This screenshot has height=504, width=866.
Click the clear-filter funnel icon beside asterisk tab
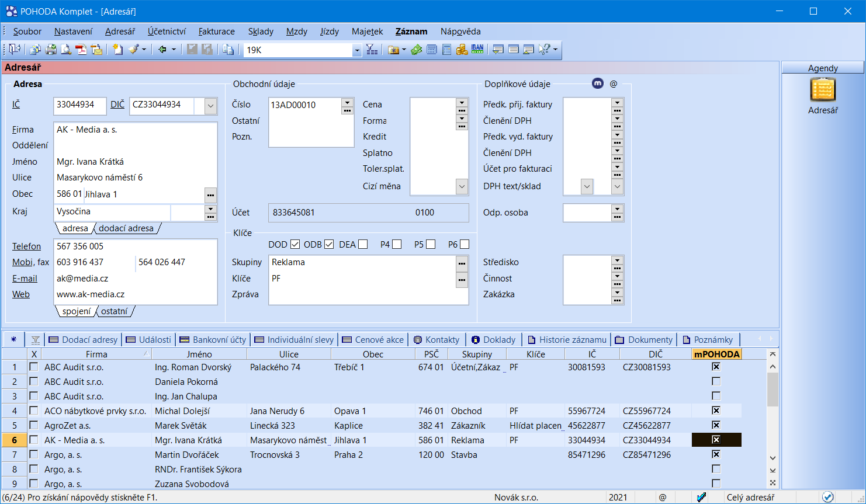(36, 340)
